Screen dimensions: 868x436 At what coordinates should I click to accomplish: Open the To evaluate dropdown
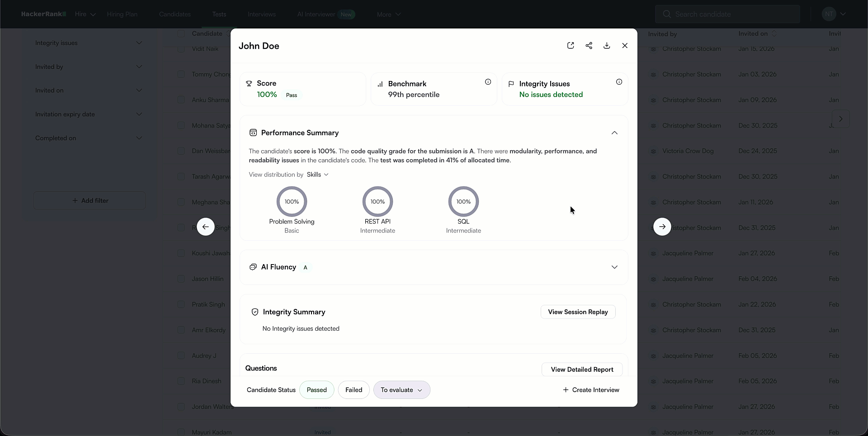(x=401, y=389)
